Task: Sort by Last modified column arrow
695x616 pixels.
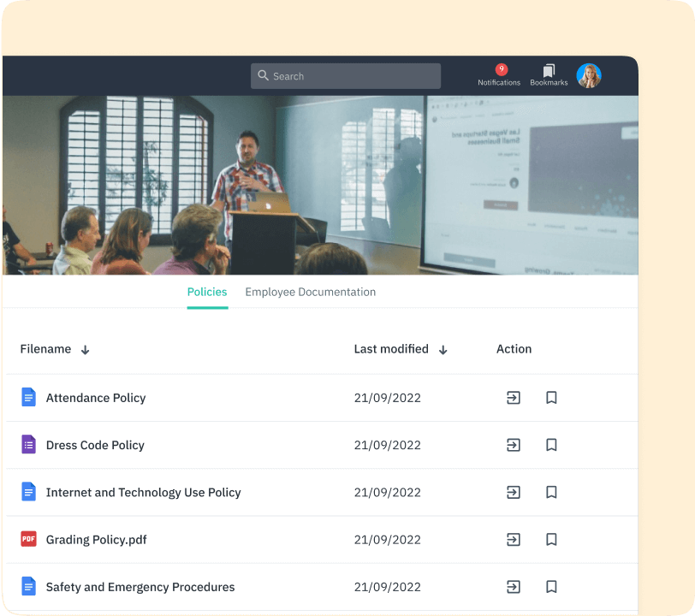Action: [443, 350]
